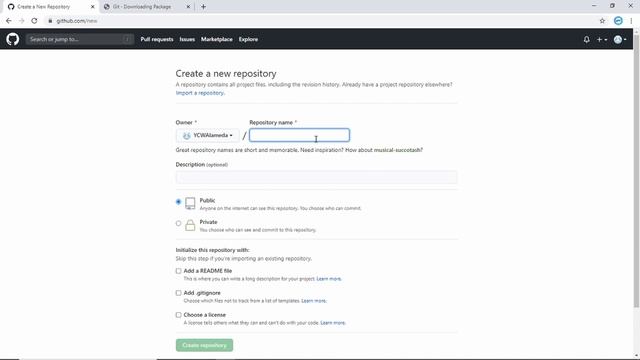Focus the Search or jump to field
Image resolution: width=640 pixels, height=360 pixels.
80,39
